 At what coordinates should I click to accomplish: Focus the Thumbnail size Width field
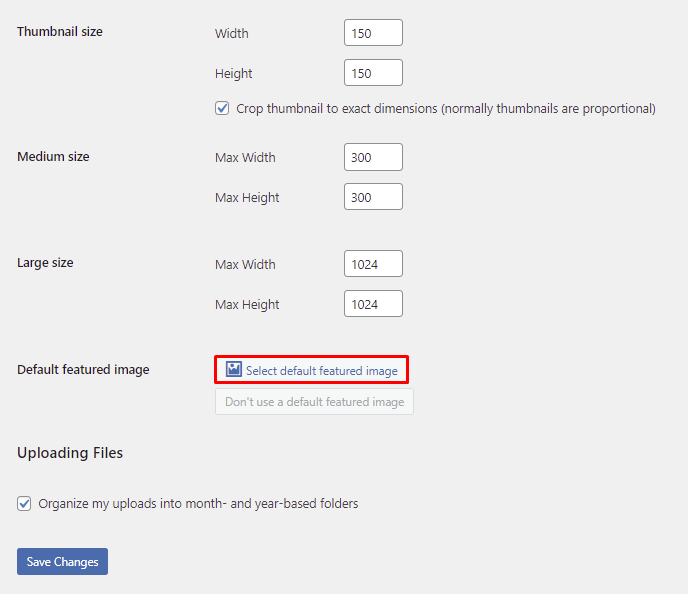[x=373, y=33]
